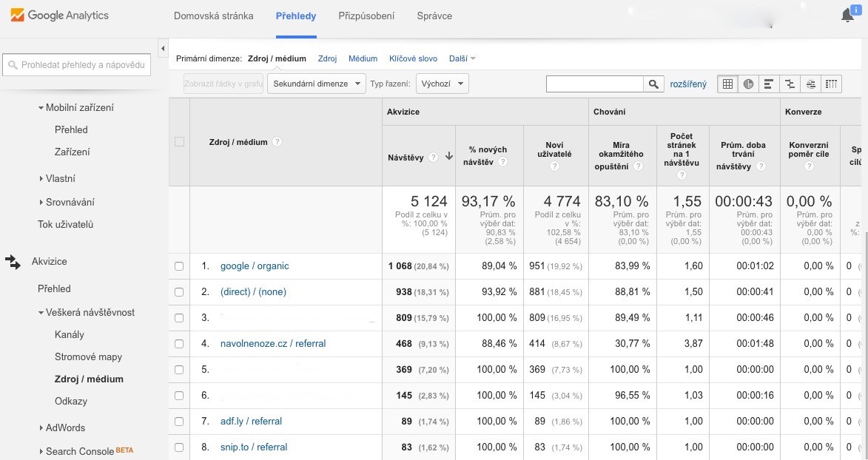The image size is (868, 460).
Task: Switch to data table view icon
Action: (727, 84)
